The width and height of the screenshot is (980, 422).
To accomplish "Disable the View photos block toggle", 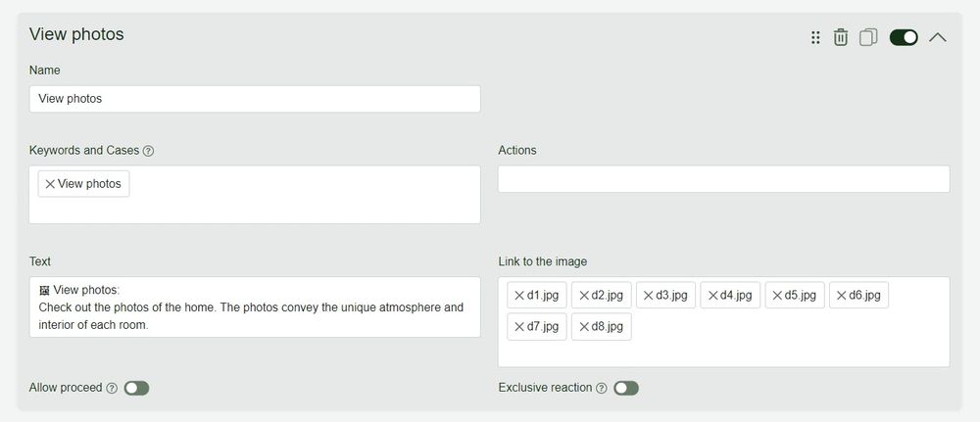I will coord(904,37).
